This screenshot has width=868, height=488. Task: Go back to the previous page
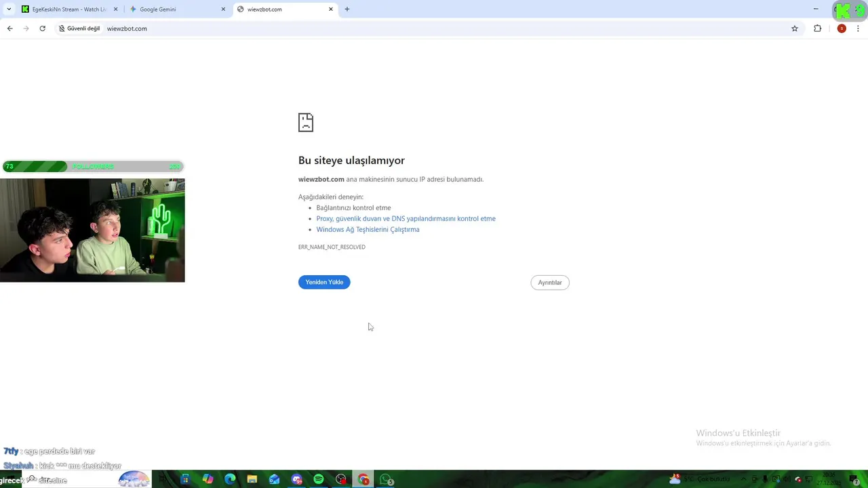pyautogui.click(x=9, y=28)
